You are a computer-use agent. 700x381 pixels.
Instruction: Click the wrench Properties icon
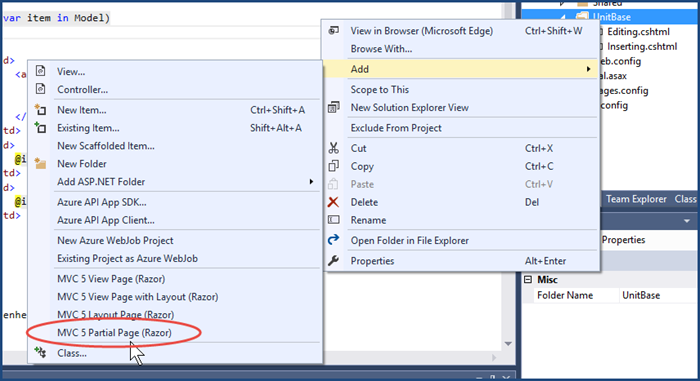(x=333, y=260)
